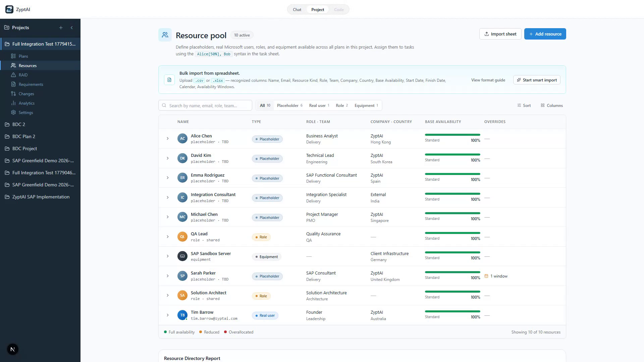Viewport: 644px width, 362px height.
Task: Click David Kim's DK avatar
Action: click(x=182, y=158)
